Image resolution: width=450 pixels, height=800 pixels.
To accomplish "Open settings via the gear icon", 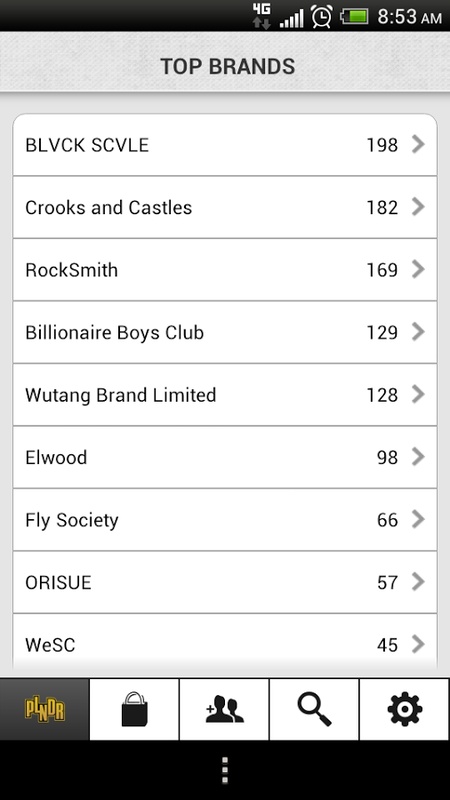I will [405, 709].
